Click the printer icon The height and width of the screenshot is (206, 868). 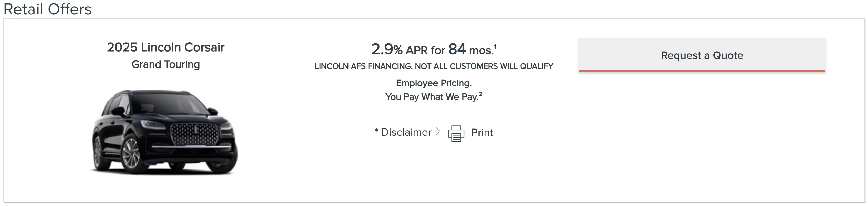click(456, 133)
